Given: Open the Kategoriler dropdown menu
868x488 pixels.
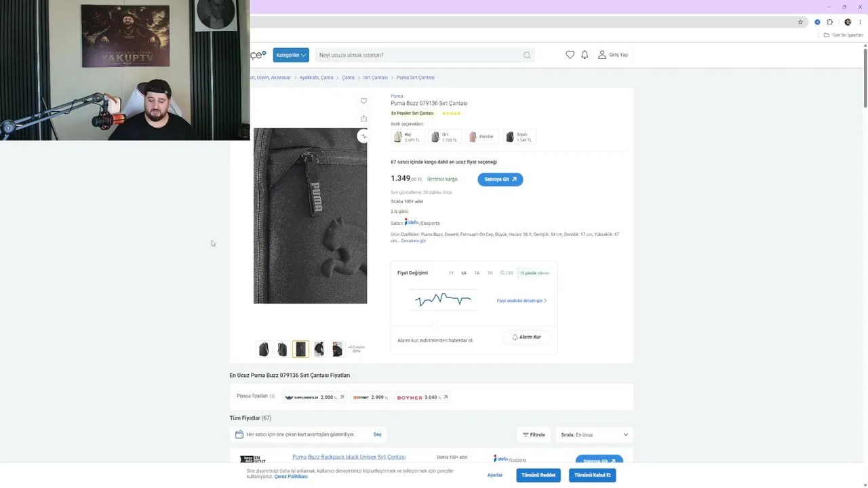Looking at the screenshot, I should click(x=291, y=55).
